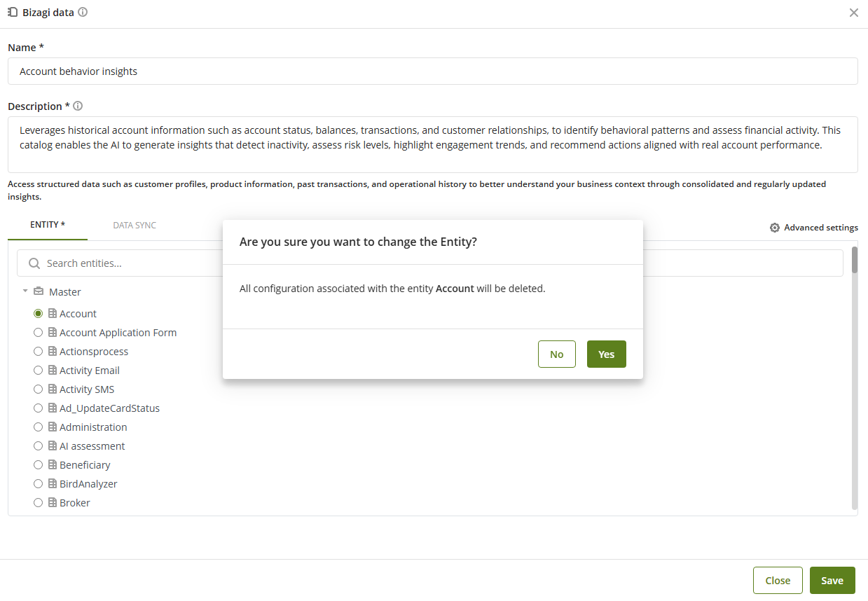Click the Bizagi data catalog icon in the header

[x=12, y=12]
